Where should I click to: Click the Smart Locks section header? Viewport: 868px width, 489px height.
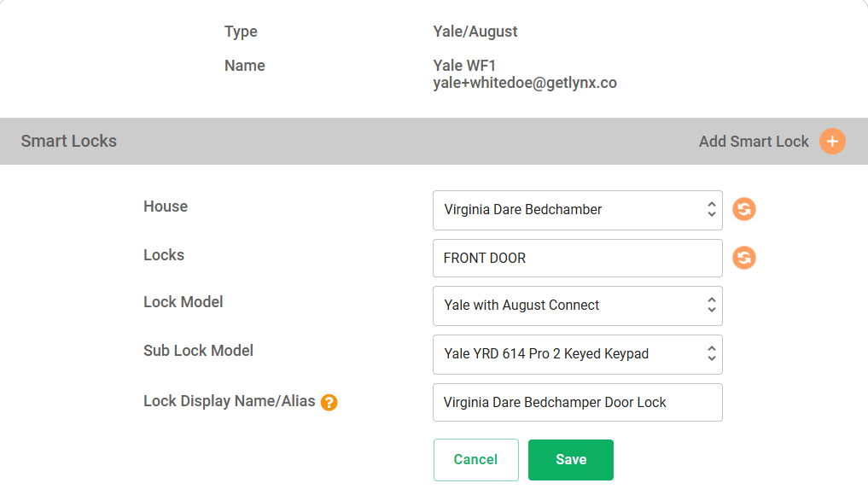click(x=68, y=141)
